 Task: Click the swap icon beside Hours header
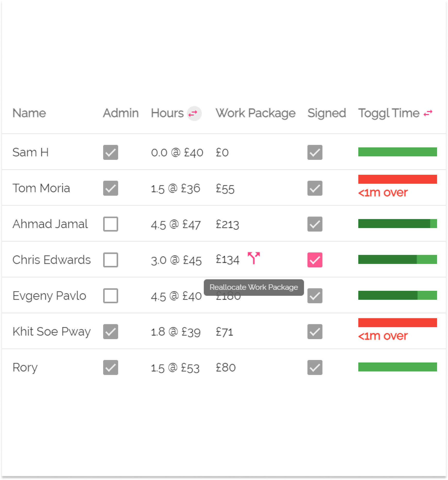tap(194, 113)
